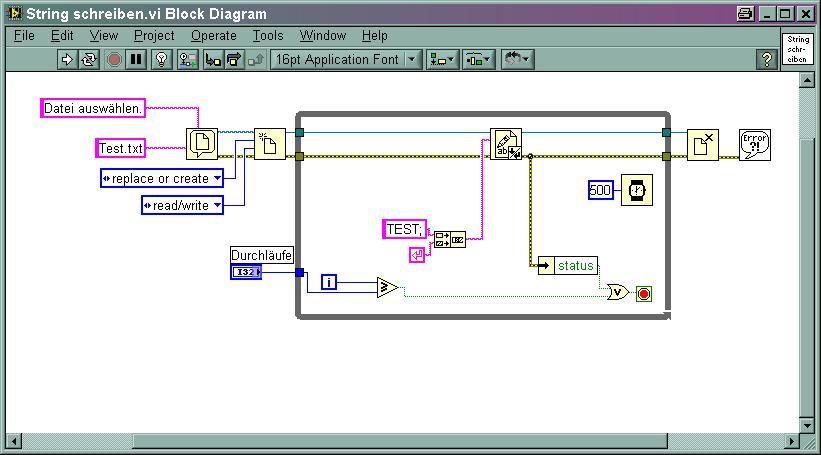Select the carriage return constant
The width and height of the screenshot is (821, 455).
[x=417, y=255]
